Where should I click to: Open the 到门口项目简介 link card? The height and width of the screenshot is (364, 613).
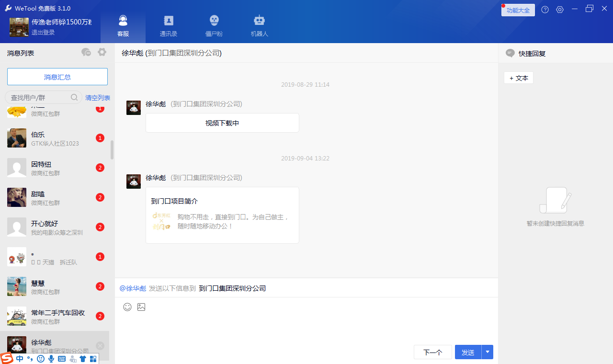pyautogui.click(x=222, y=215)
